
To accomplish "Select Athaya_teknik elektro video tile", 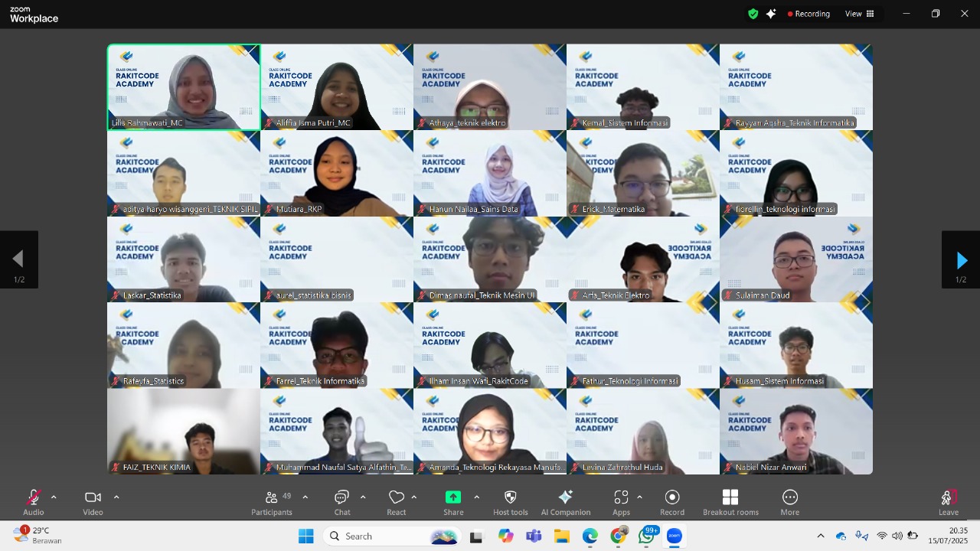I will tap(490, 87).
